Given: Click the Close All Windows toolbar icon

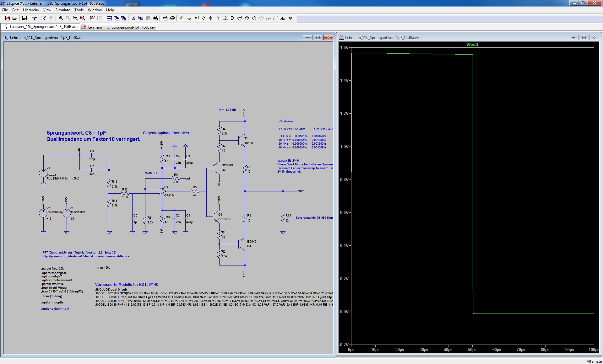Looking at the screenshot, I should coord(124,18).
